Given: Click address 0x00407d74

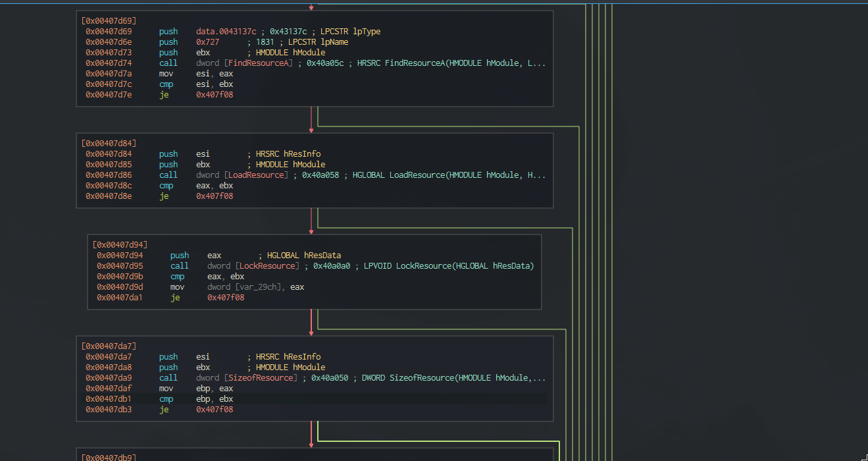Looking at the screenshot, I should (x=109, y=63).
